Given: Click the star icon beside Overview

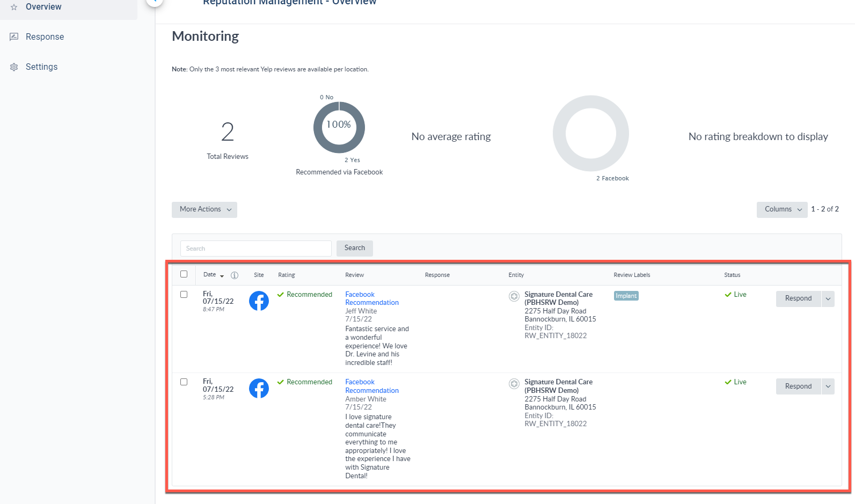Looking at the screenshot, I should 14,7.
